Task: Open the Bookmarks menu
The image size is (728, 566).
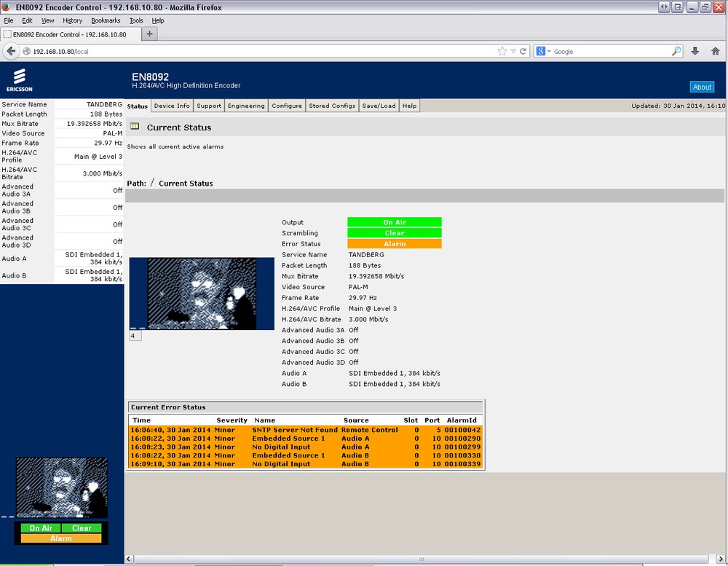Action: pyautogui.click(x=105, y=20)
